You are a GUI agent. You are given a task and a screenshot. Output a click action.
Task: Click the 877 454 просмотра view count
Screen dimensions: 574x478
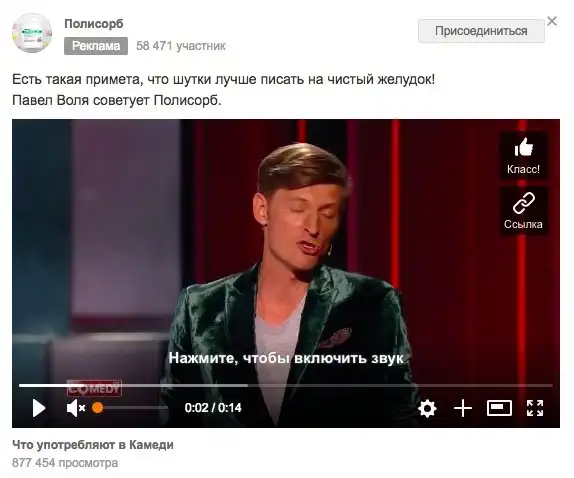point(65,463)
